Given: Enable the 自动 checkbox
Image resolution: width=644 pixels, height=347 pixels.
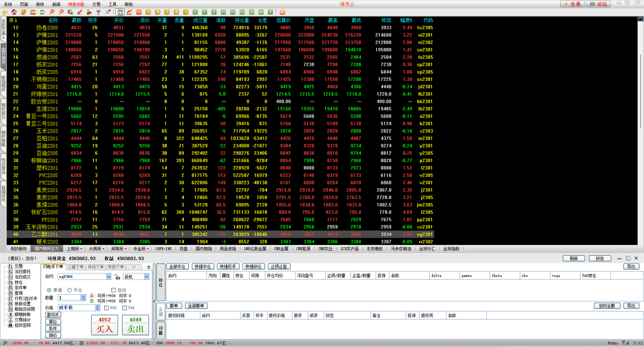Looking at the screenshot, I should [114, 290].
